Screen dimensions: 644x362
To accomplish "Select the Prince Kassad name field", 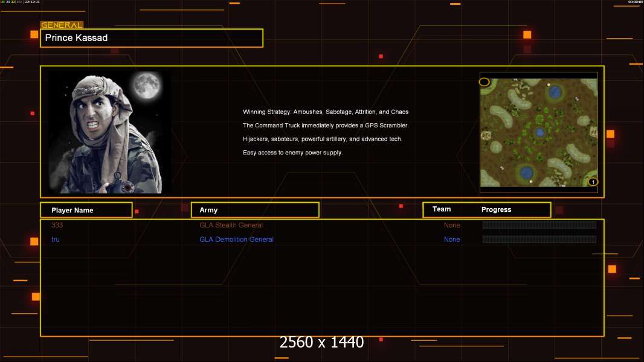I will coord(152,38).
